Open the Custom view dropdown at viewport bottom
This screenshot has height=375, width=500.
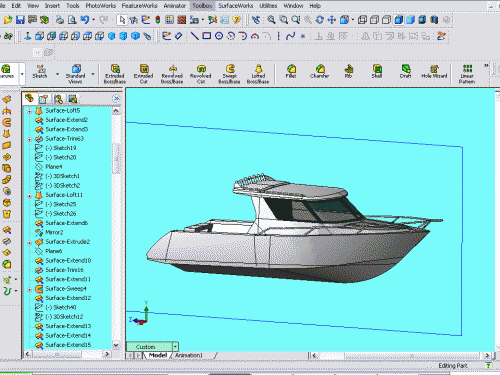pos(176,347)
